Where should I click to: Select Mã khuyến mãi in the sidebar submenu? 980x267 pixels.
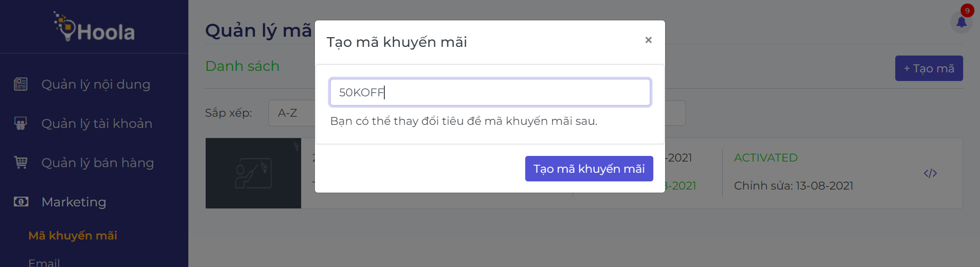point(72,235)
